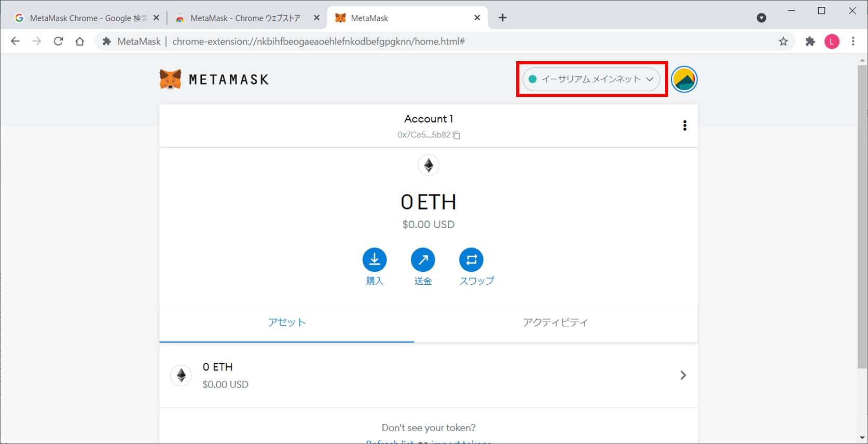
Task: Click the address bar URL
Action: pyautogui.click(x=319, y=41)
